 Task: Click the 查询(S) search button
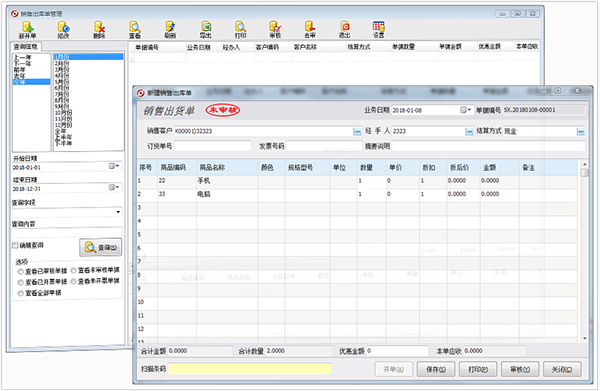[101, 248]
